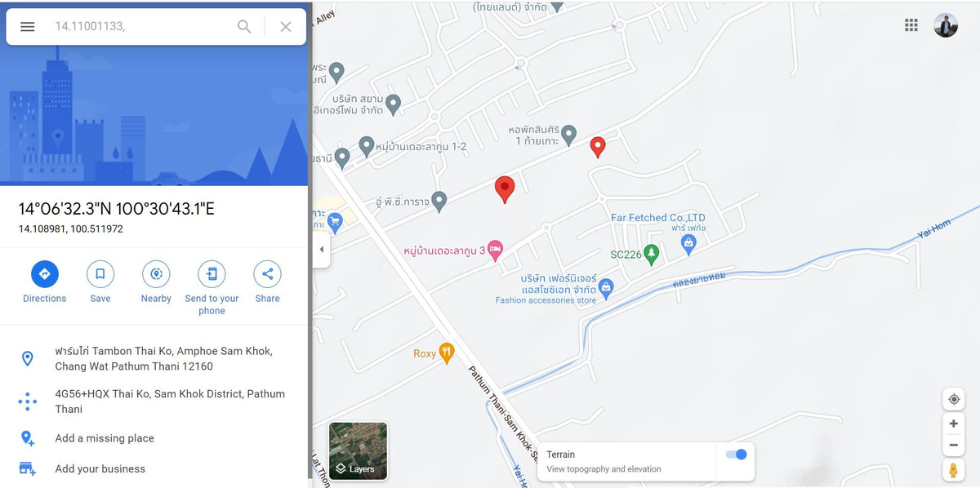Save this place with bookmark icon
The image size is (980, 488).
(100, 273)
